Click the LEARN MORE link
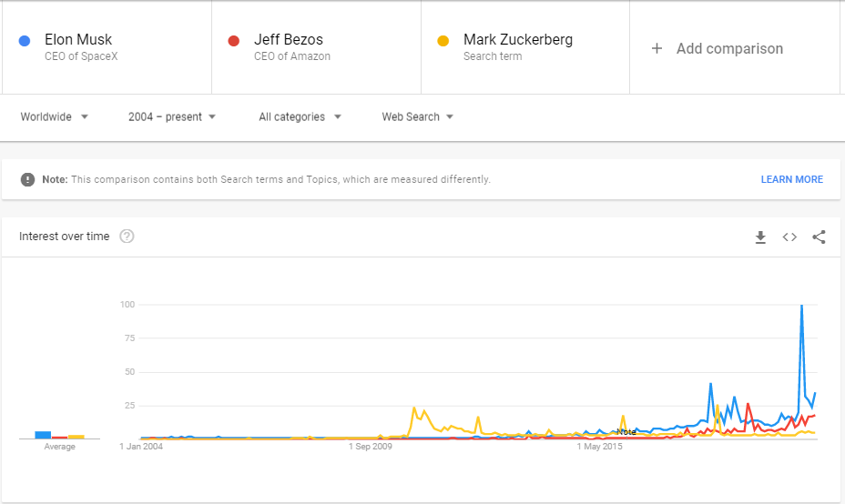This screenshot has width=845, height=504. (791, 179)
